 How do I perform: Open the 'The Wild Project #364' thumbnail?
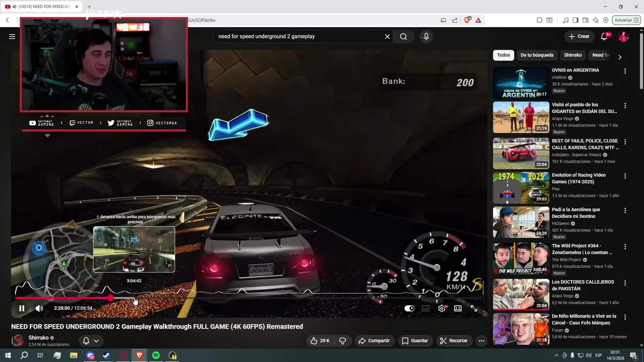pos(521,258)
